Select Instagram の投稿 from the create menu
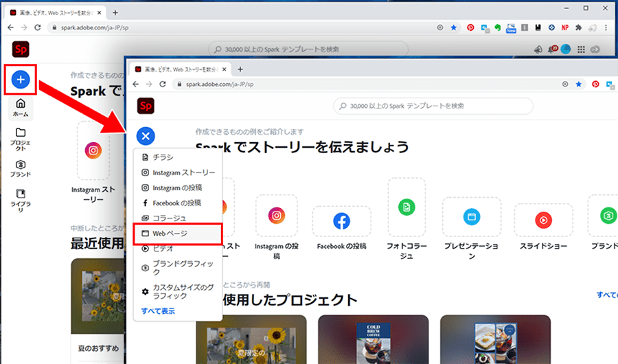This screenshot has height=364, width=618. coord(178,187)
